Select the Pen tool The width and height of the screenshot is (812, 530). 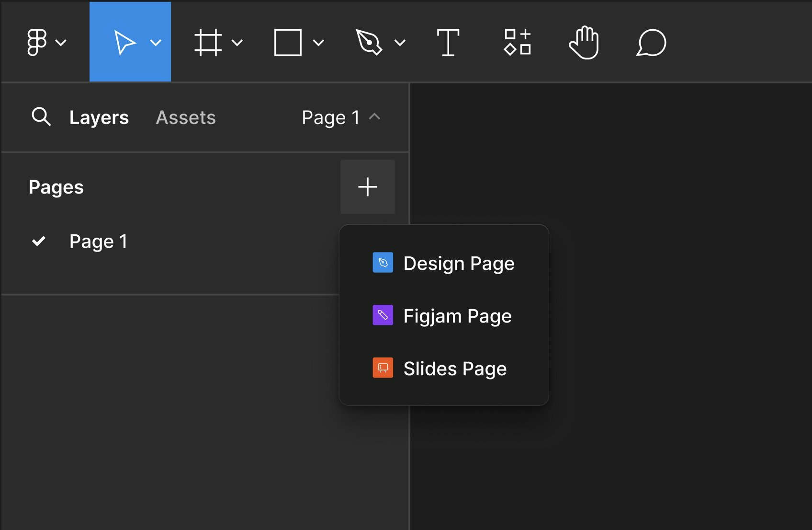pos(369,42)
